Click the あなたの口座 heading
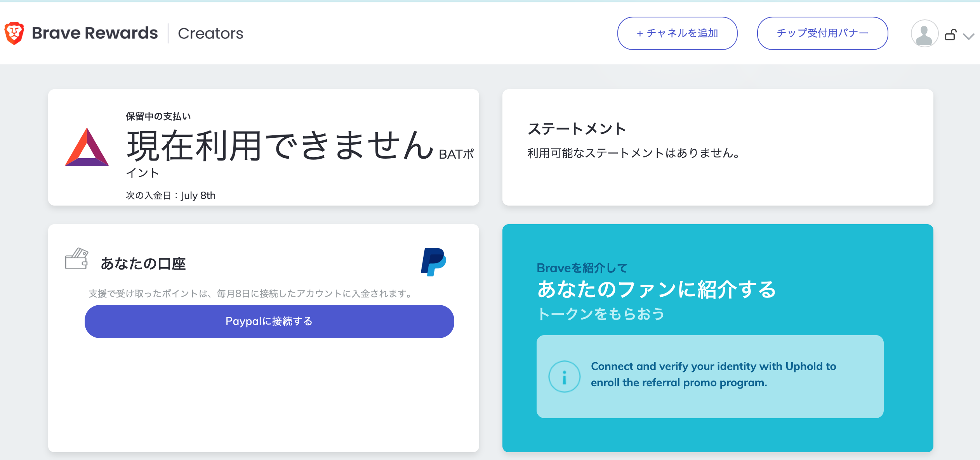Image resolution: width=980 pixels, height=460 pixels. pyautogui.click(x=143, y=264)
